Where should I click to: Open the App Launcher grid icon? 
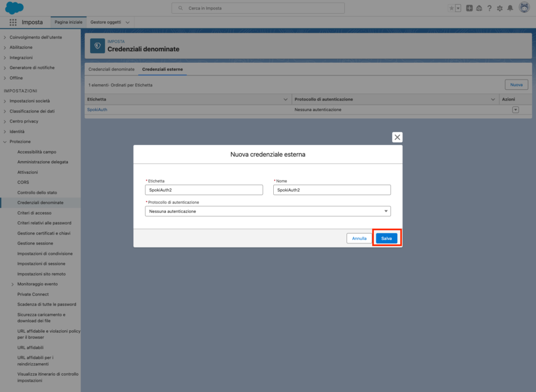pyautogui.click(x=13, y=22)
